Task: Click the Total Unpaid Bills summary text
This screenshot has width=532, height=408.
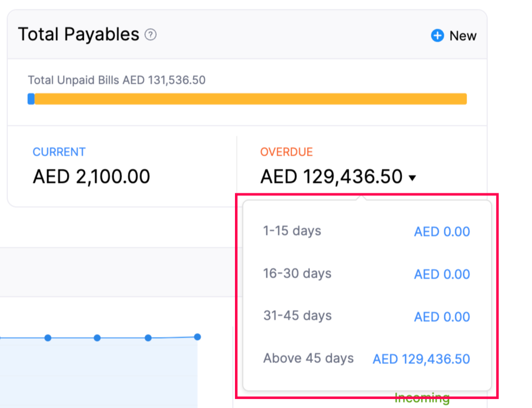Action: click(x=117, y=80)
